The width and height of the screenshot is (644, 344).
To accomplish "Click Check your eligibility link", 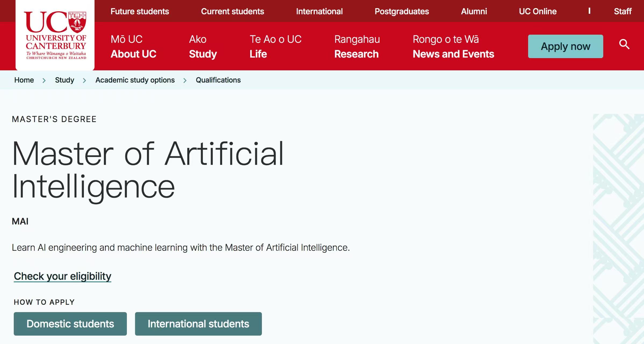I will coord(62,276).
